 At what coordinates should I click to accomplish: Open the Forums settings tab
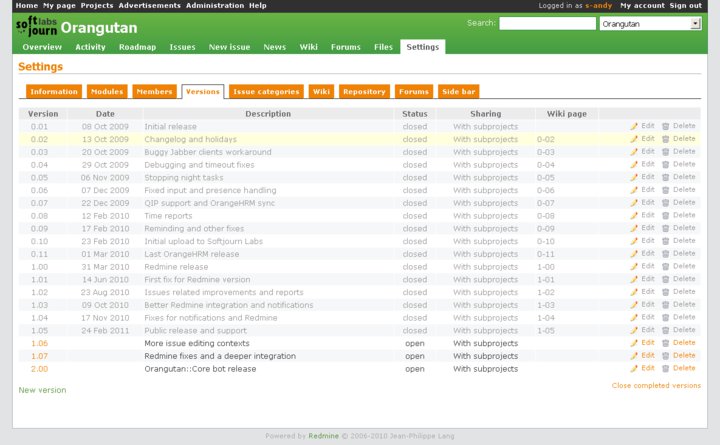click(x=414, y=91)
